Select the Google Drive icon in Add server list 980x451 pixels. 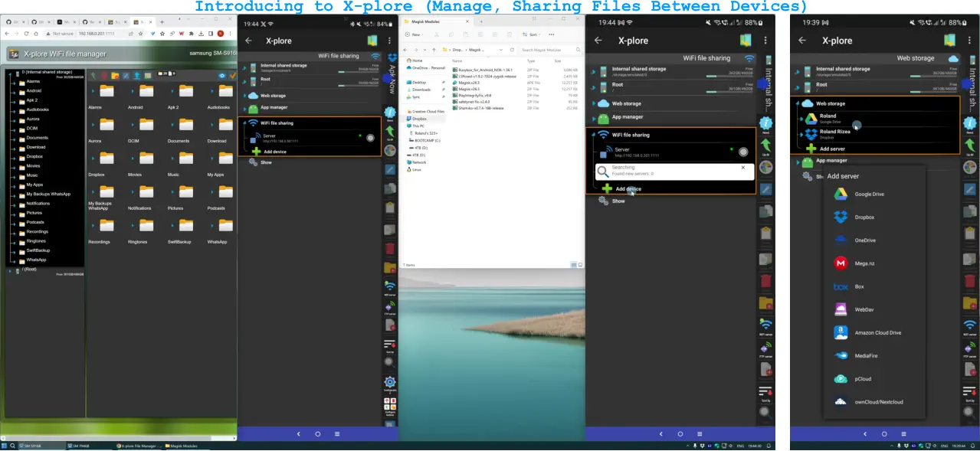(842, 194)
